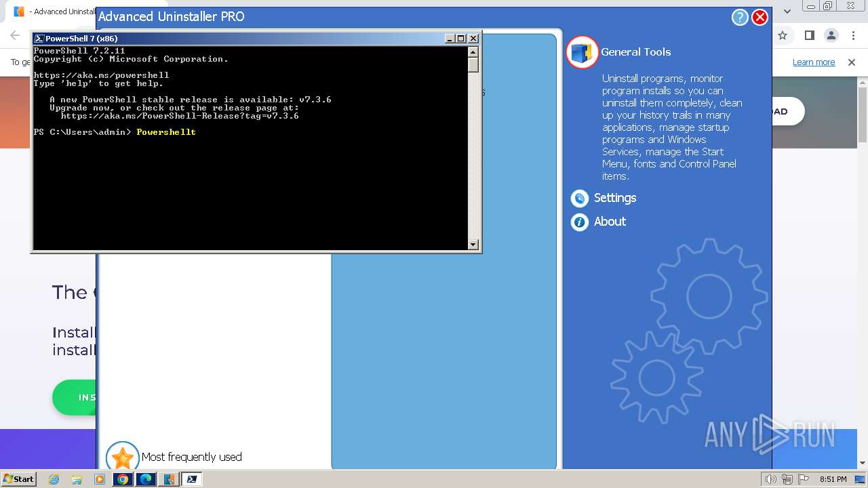This screenshot has width=868, height=488.
Task: Open help in Advanced Uninstaller PRO
Action: pos(740,17)
